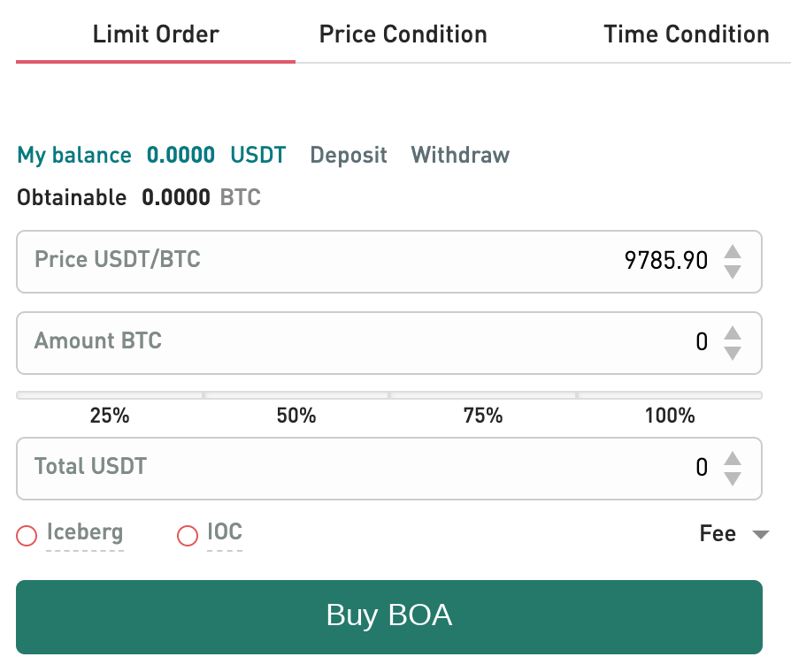This screenshot has width=791, height=672.
Task: Open the Withdraw link
Action: [460, 155]
